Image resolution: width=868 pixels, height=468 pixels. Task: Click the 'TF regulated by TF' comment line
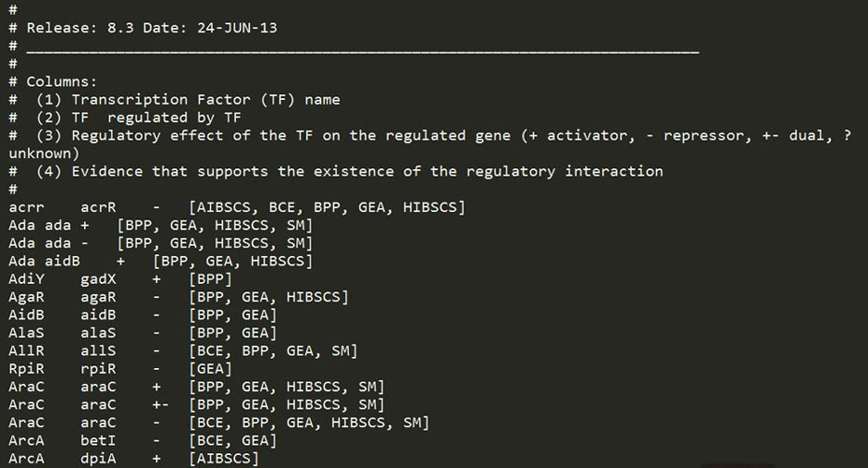(124, 118)
